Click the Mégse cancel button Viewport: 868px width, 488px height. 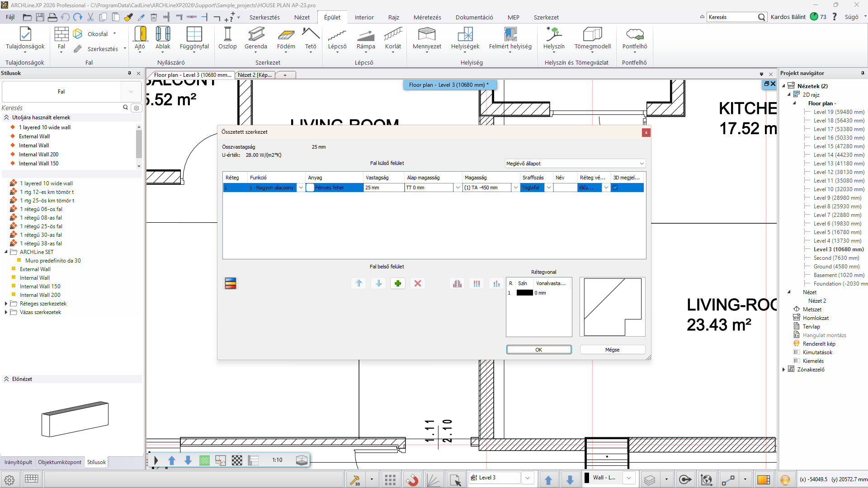(612, 350)
